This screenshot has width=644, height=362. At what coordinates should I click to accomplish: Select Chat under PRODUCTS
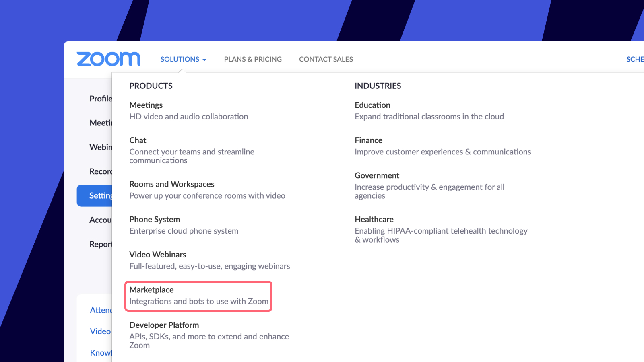coord(138,140)
